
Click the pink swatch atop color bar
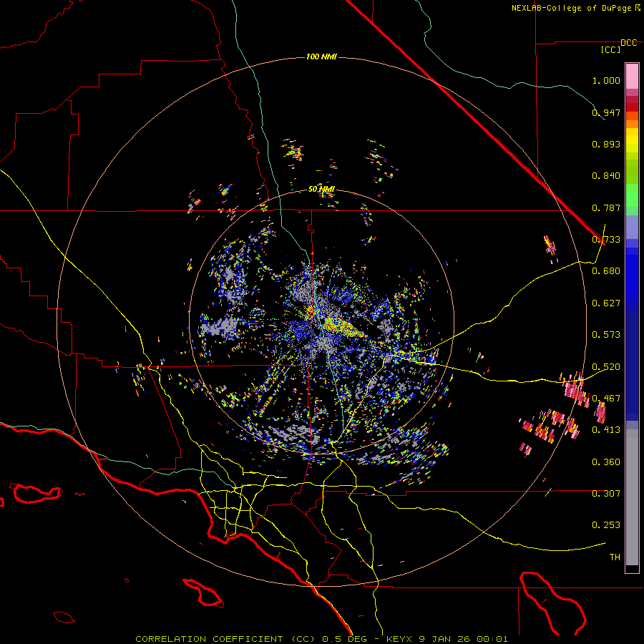tap(632, 76)
